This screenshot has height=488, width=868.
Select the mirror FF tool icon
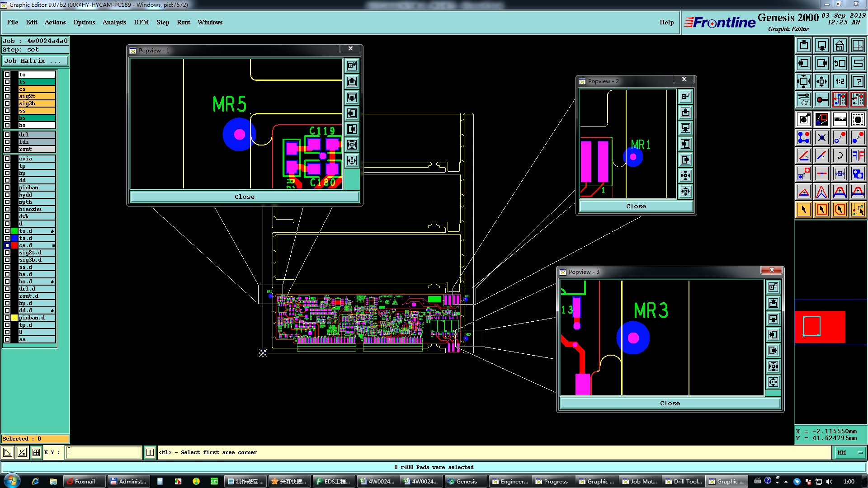click(x=858, y=156)
